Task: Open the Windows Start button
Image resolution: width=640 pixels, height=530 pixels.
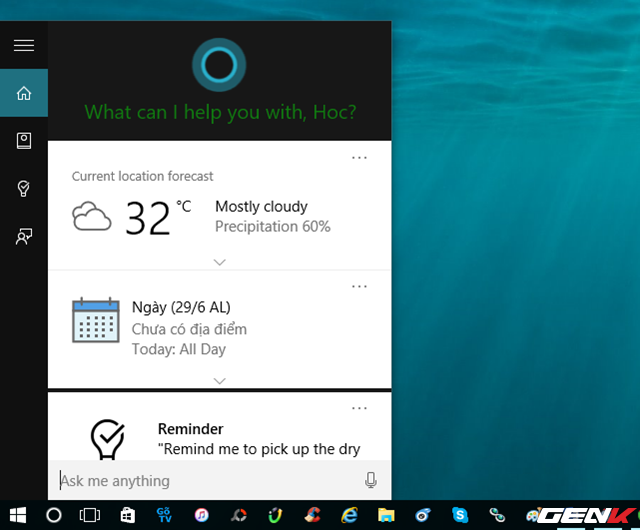Action: coord(18,515)
